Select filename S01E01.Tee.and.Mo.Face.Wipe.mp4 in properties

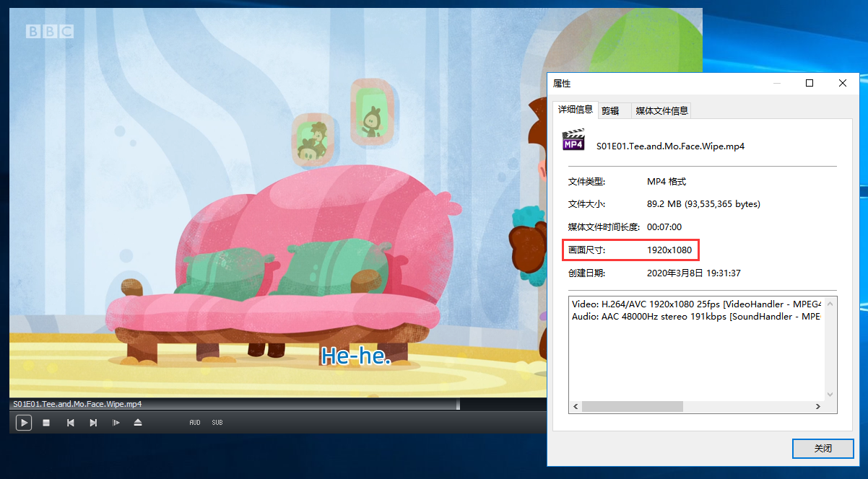[x=670, y=146]
